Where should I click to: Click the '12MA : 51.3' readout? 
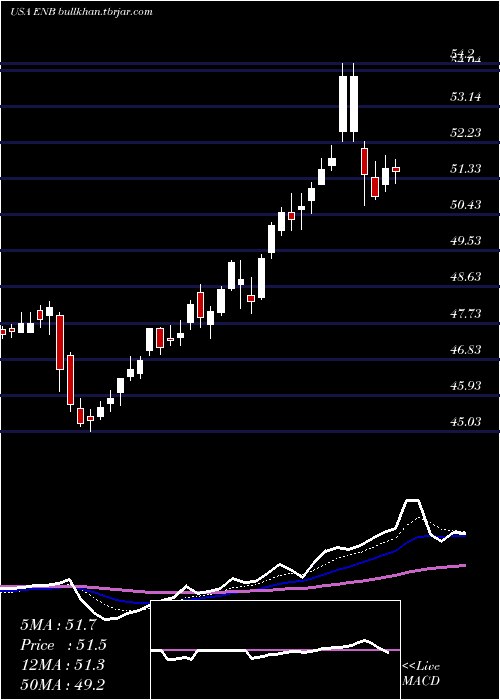click(62, 665)
